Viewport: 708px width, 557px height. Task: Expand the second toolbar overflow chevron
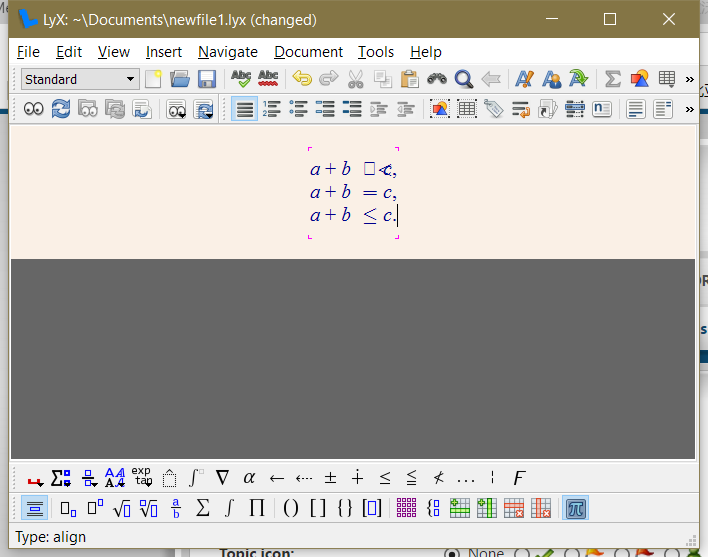pos(689,109)
